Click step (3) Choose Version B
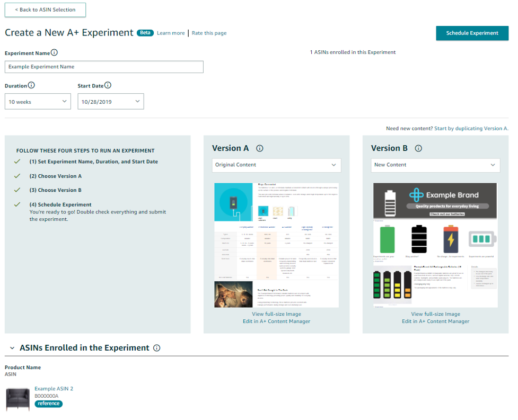Image resolution: width=518 pixels, height=420 pixels. click(56, 190)
